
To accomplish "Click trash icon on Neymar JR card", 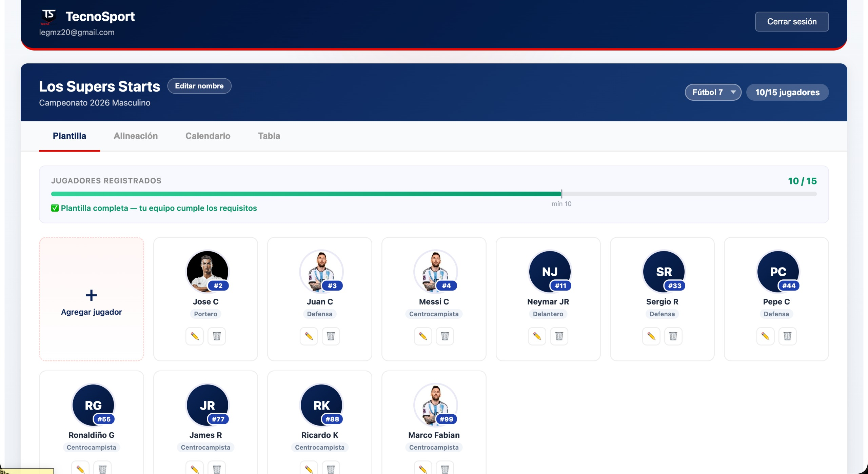I will click(559, 336).
